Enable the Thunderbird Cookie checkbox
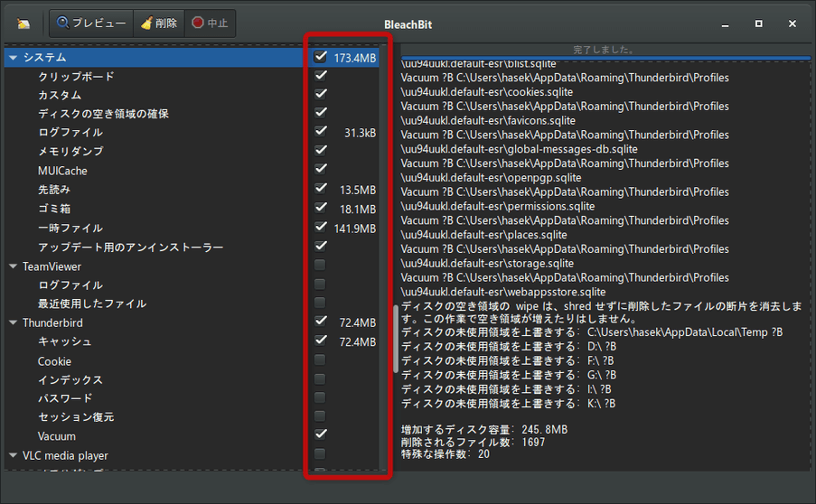816x504 pixels. pyautogui.click(x=320, y=359)
